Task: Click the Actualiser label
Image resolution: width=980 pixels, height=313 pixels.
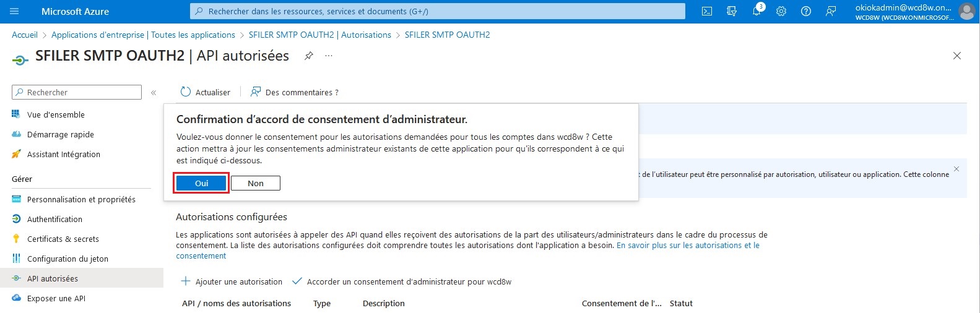Action: 213,92
